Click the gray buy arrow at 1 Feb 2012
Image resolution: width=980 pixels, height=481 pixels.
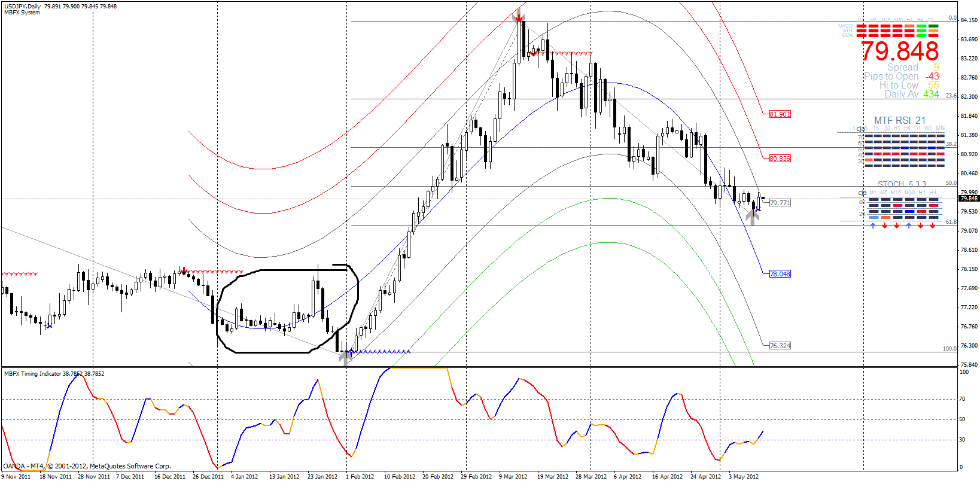point(345,357)
